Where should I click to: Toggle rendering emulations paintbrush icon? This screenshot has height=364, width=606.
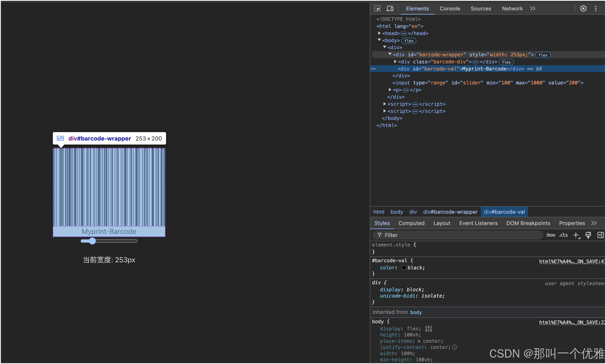(588, 235)
